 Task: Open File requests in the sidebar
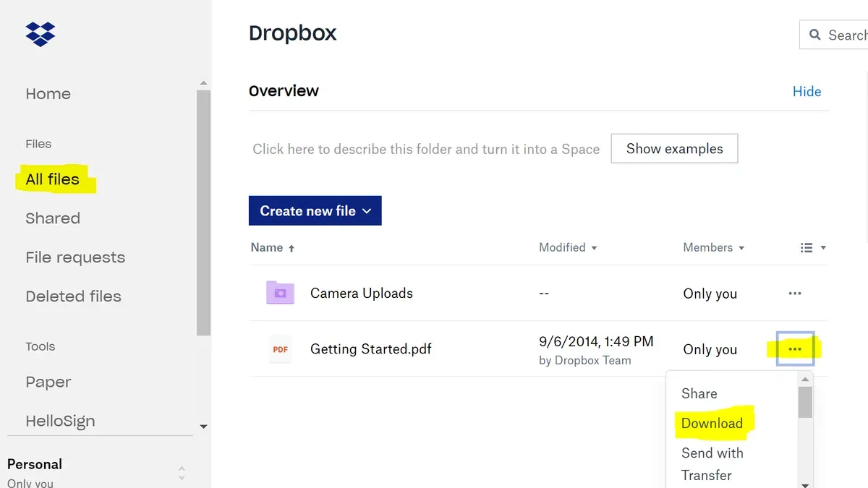pyautogui.click(x=75, y=257)
